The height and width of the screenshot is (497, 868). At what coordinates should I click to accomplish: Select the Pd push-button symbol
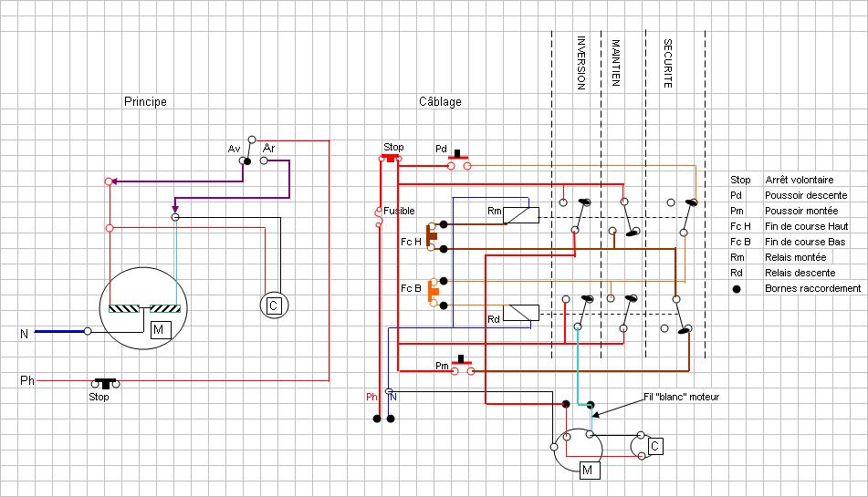458,160
